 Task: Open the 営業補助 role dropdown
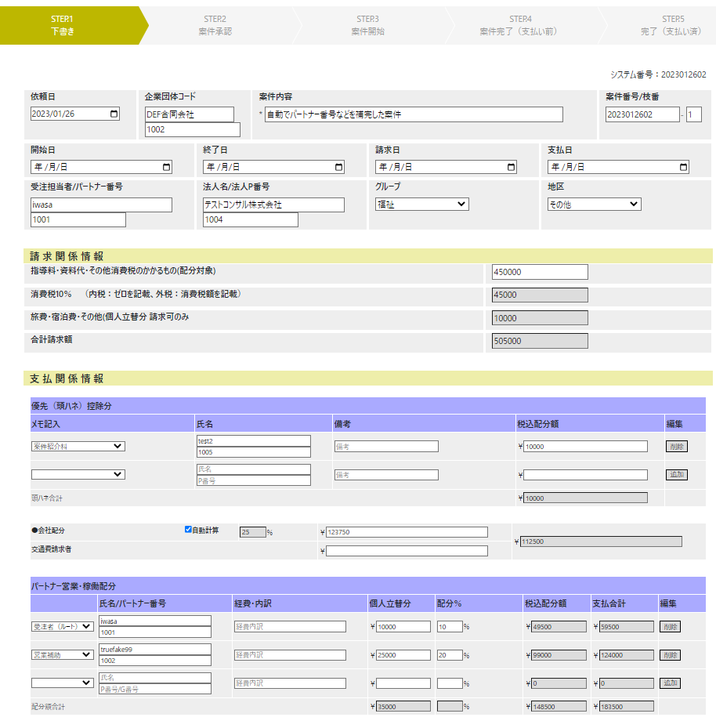click(x=62, y=655)
